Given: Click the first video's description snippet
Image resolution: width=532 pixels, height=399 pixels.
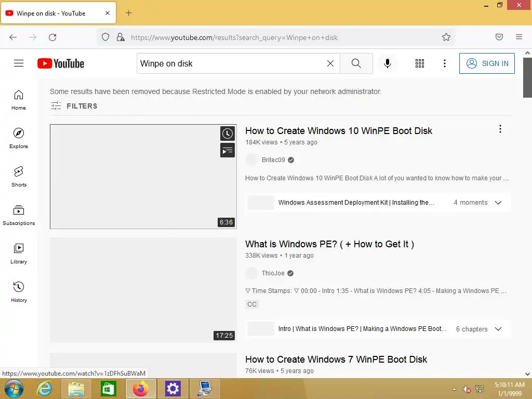Looking at the screenshot, I should point(377,178).
